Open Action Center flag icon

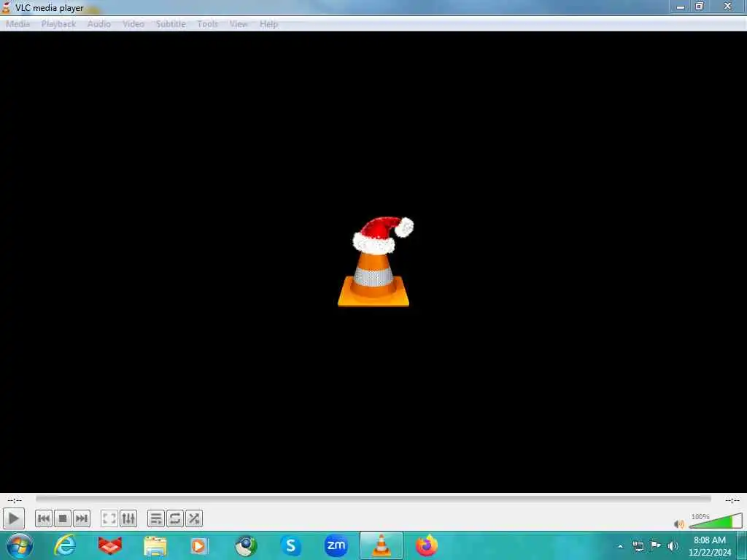(x=656, y=545)
